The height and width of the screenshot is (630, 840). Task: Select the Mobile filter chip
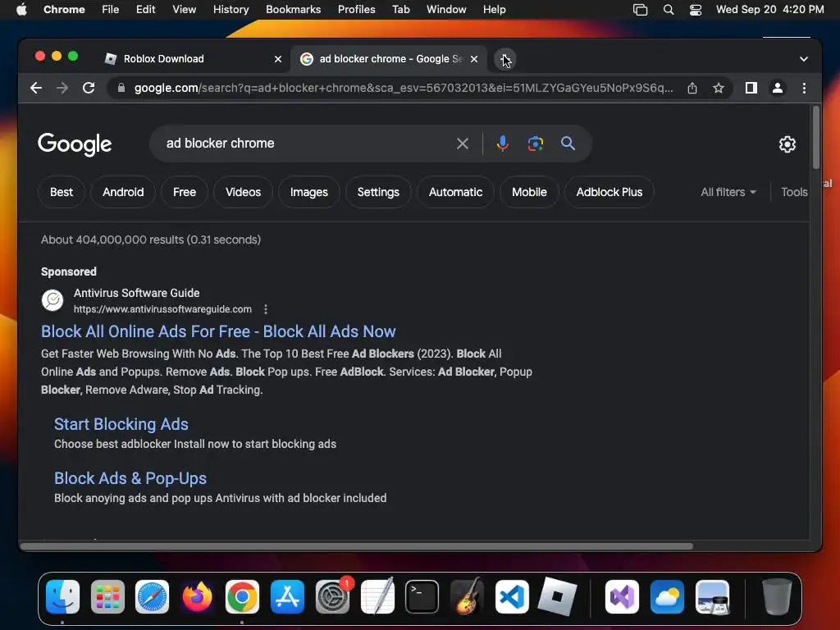529,192
